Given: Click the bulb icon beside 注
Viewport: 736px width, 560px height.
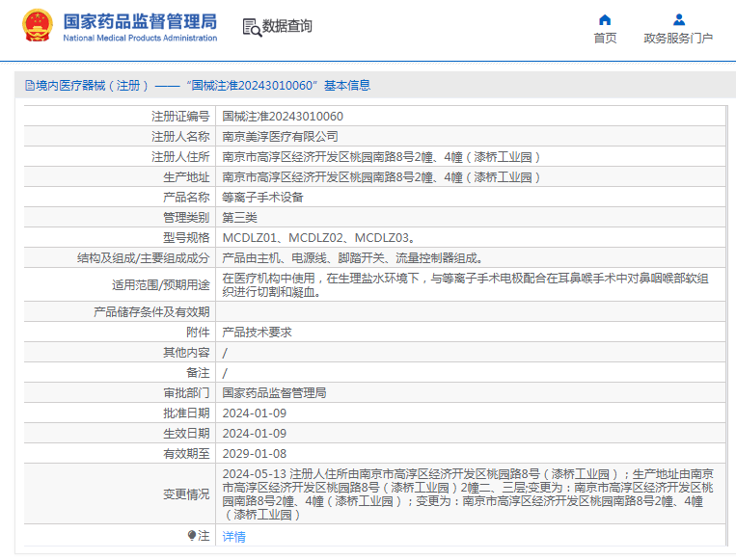Looking at the screenshot, I should (192, 535).
